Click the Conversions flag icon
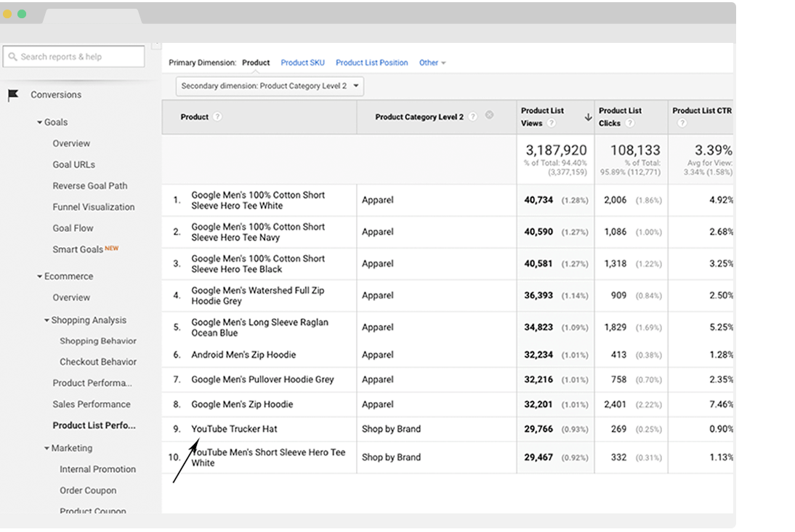 point(12,95)
